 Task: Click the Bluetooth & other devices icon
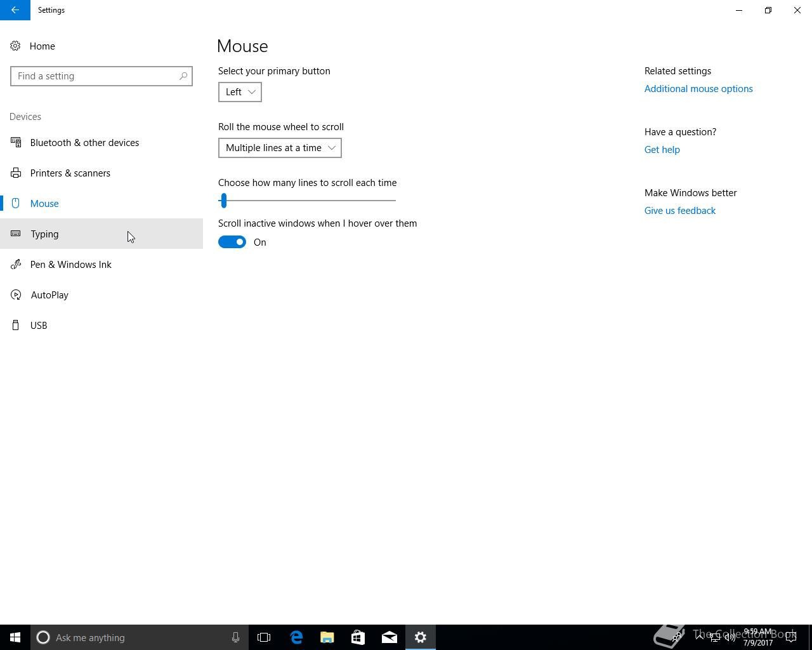click(x=16, y=142)
